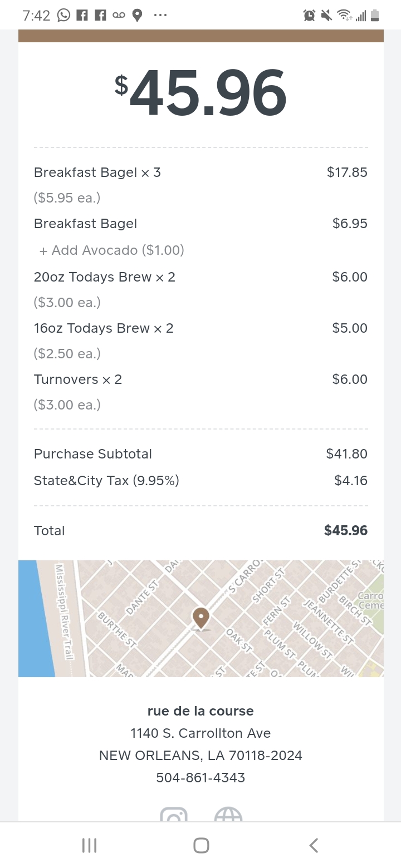
Task: Tap the three-dot notification overflow icon
Action: click(x=160, y=15)
